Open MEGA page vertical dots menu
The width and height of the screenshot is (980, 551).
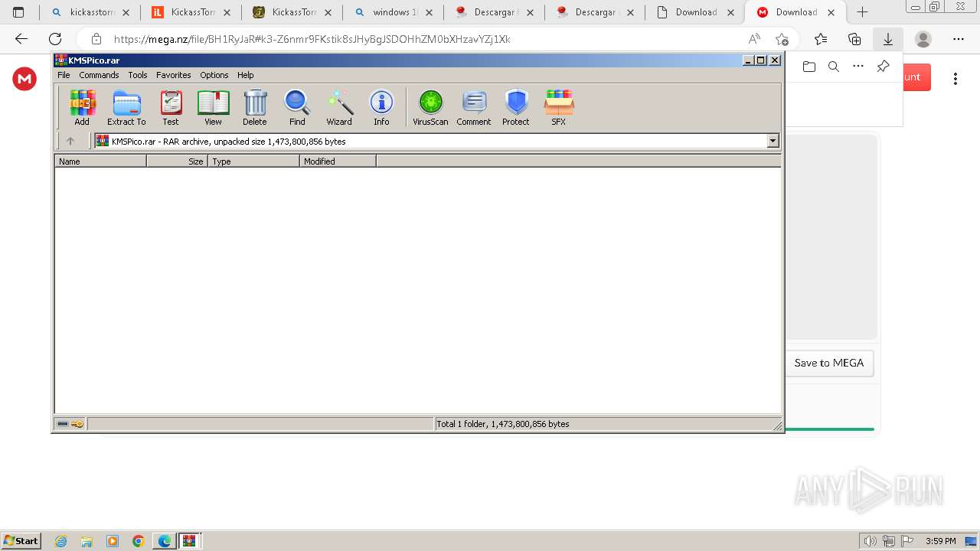tap(955, 78)
